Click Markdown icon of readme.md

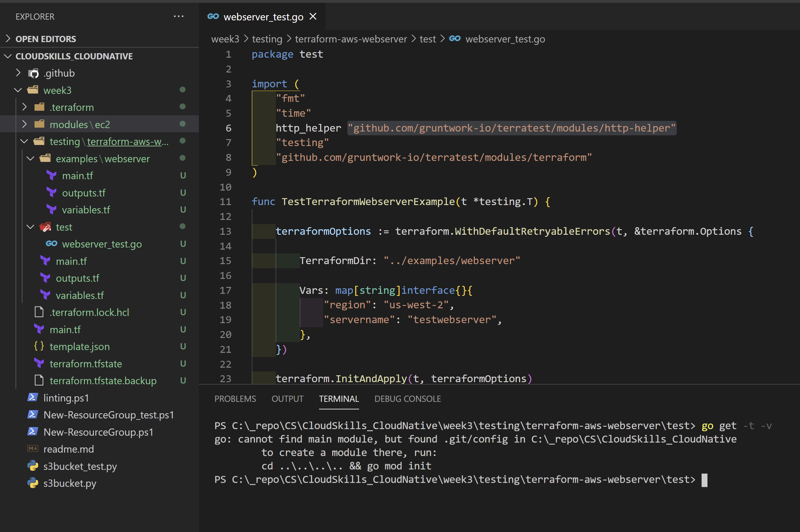[33, 449]
